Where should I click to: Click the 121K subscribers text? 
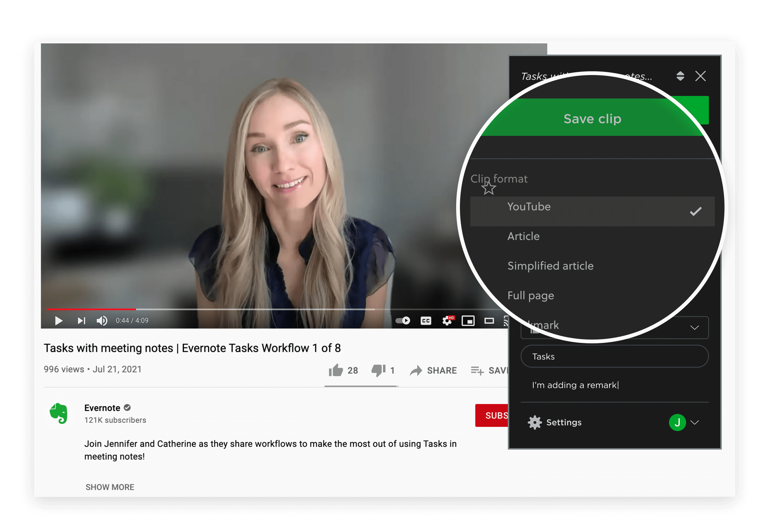[x=115, y=420]
